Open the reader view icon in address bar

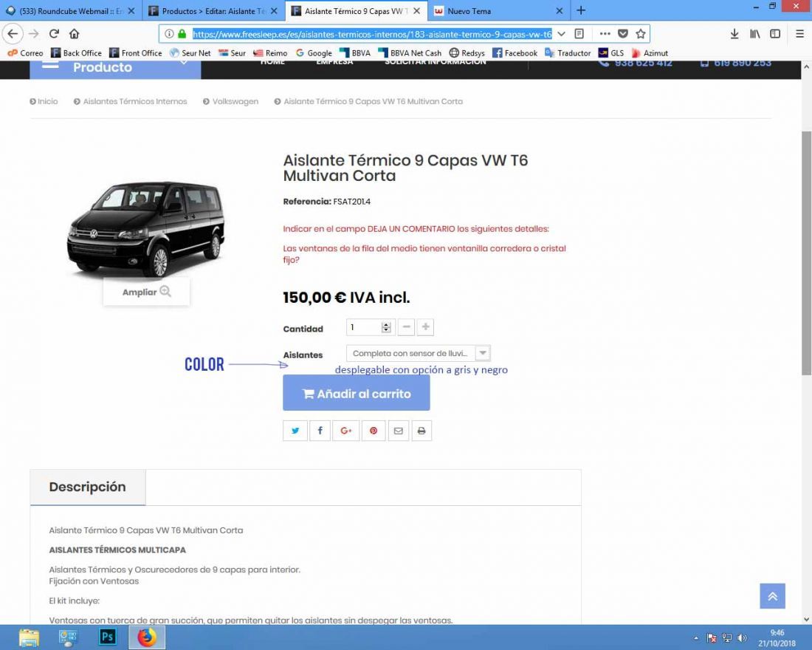coord(579,34)
